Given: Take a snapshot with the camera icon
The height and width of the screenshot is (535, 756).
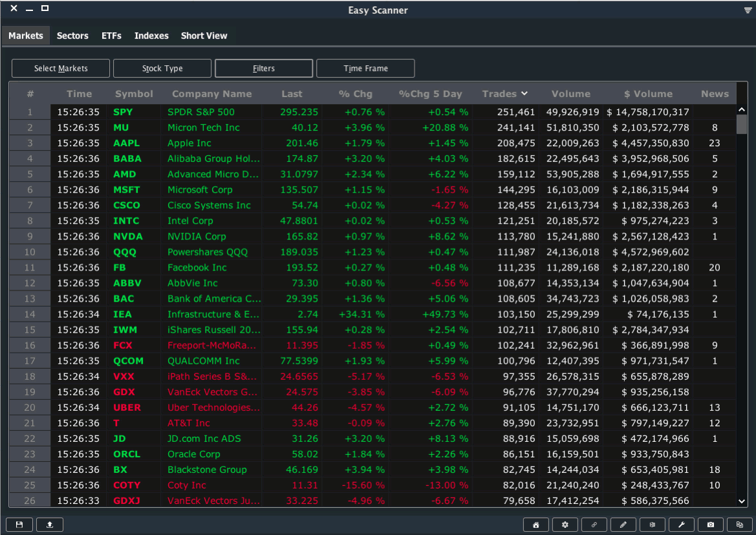Looking at the screenshot, I should pyautogui.click(x=711, y=525).
